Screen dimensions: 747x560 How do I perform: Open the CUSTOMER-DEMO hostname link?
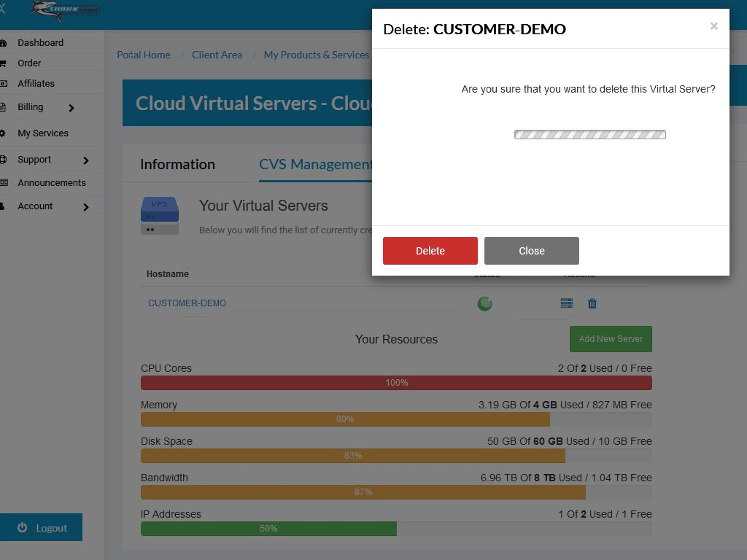pos(187,303)
